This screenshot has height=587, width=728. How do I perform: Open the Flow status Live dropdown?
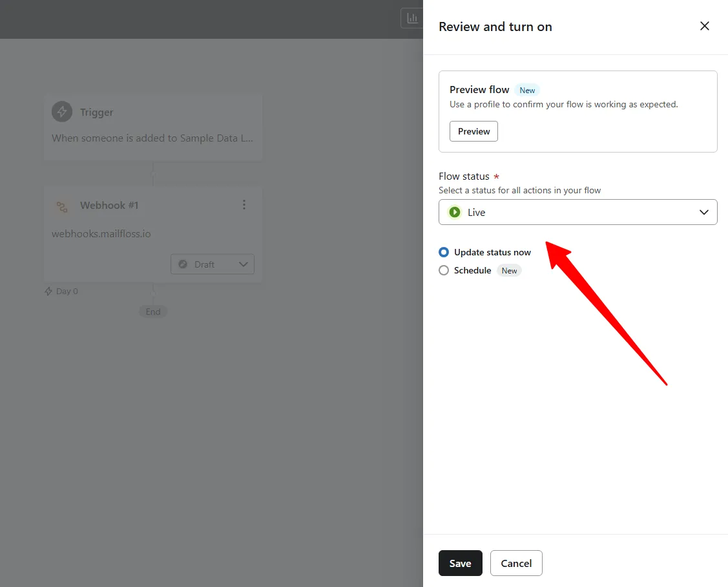577,212
